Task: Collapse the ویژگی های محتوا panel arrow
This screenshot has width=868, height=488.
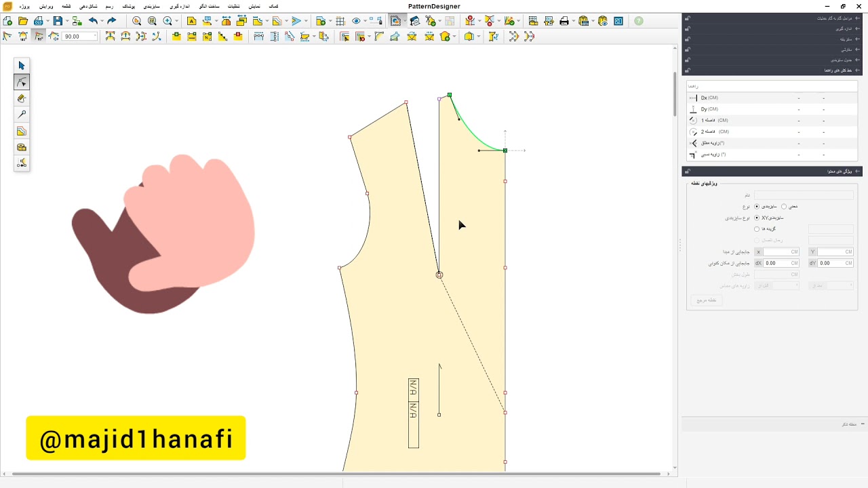Action: (x=858, y=171)
